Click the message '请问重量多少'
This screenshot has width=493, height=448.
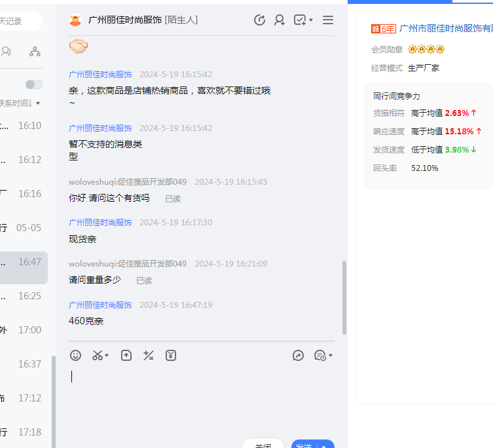[x=95, y=280]
